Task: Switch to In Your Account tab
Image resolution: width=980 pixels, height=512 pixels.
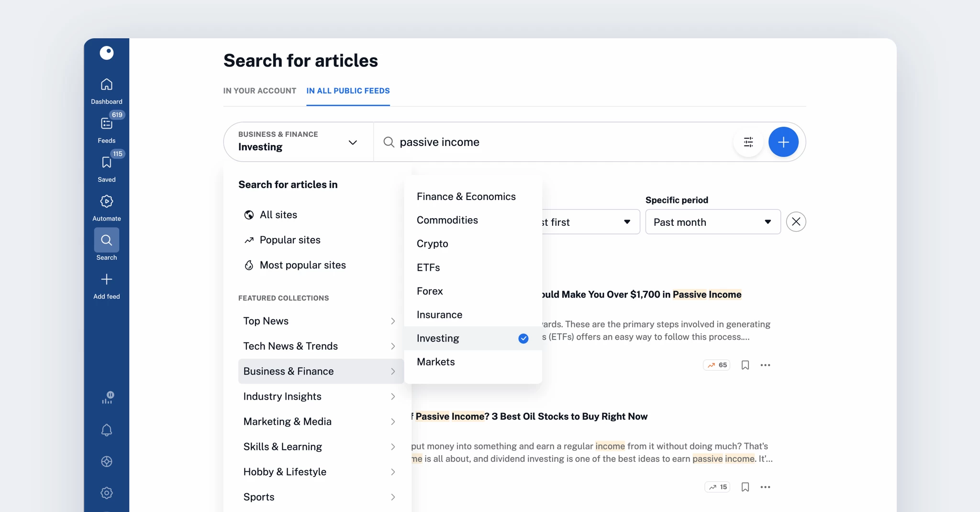Action: coord(260,91)
